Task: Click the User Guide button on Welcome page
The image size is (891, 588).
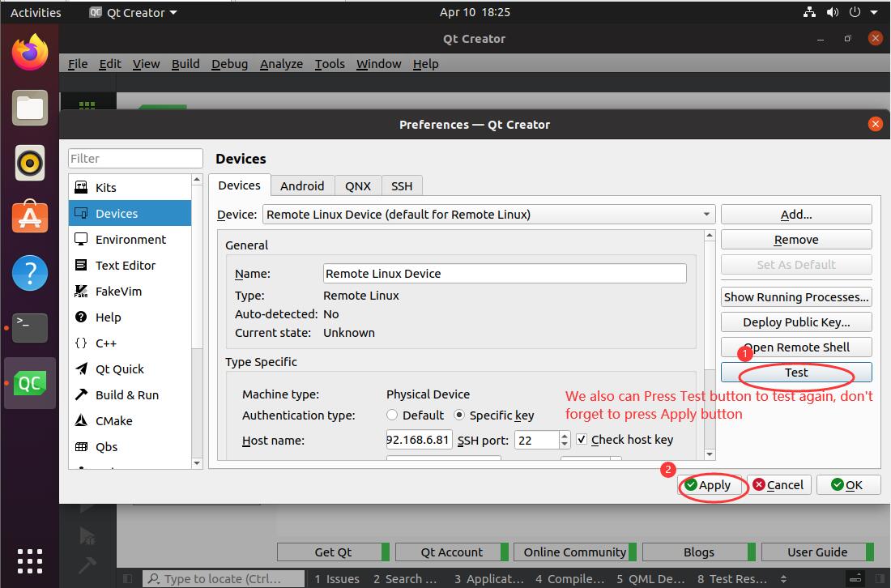Action: [817, 552]
